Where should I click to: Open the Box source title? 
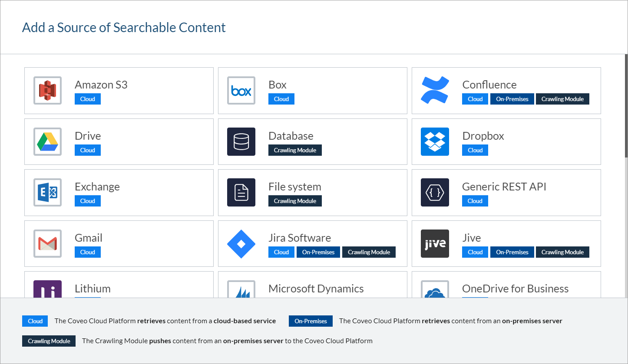[x=278, y=85]
